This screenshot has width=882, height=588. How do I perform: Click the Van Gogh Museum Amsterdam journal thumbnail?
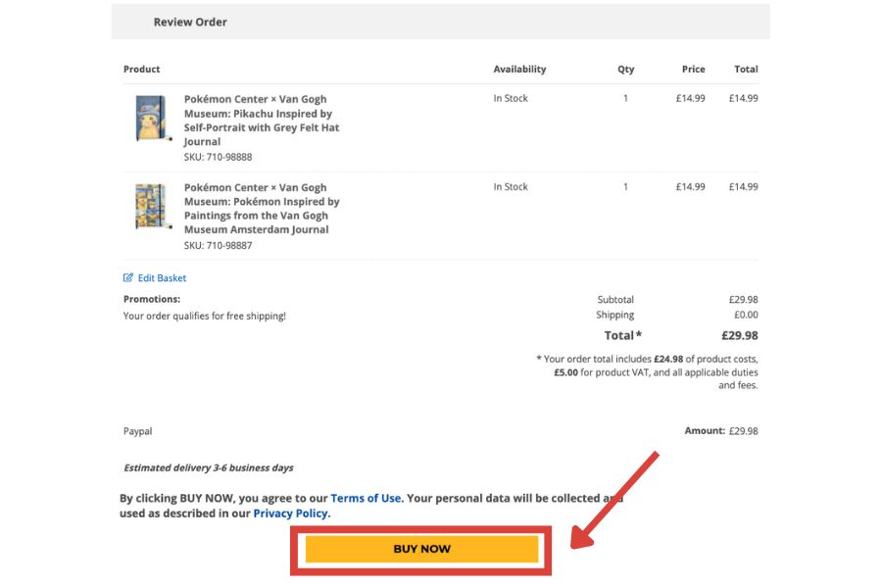[152, 207]
